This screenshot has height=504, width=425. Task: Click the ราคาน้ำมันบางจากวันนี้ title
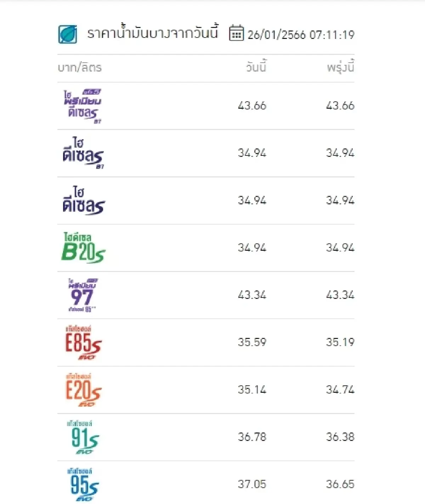coord(153,33)
